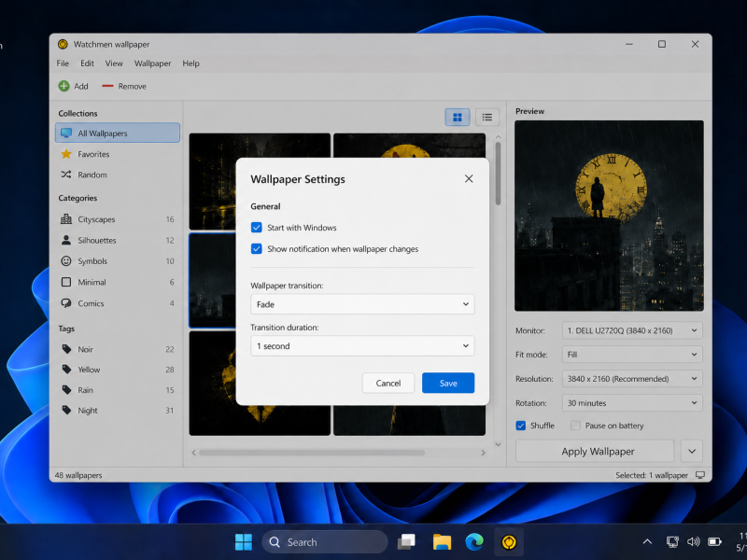Click the Night tag icon
Image resolution: width=747 pixels, height=560 pixels.
click(x=66, y=410)
